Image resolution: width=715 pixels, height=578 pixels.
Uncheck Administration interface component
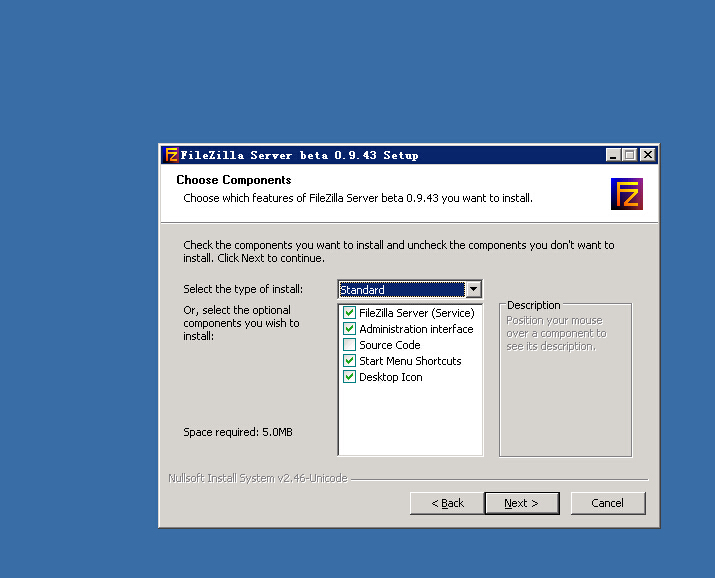pyautogui.click(x=349, y=329)
